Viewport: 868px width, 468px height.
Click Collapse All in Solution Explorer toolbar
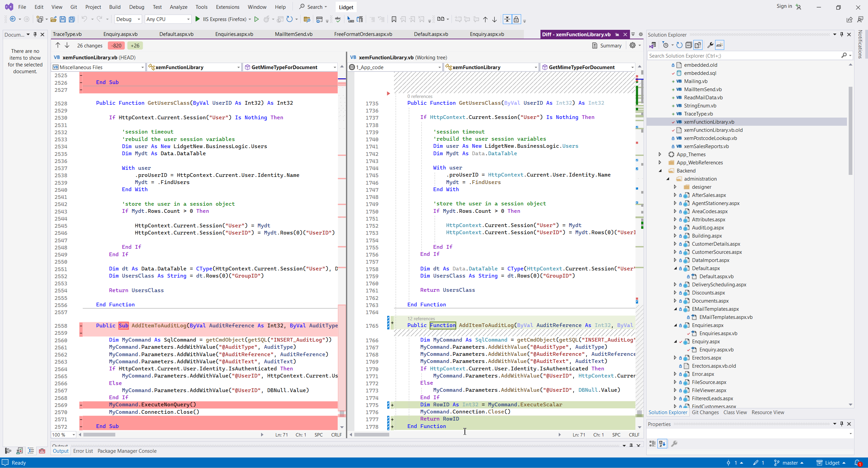point(689,45)
